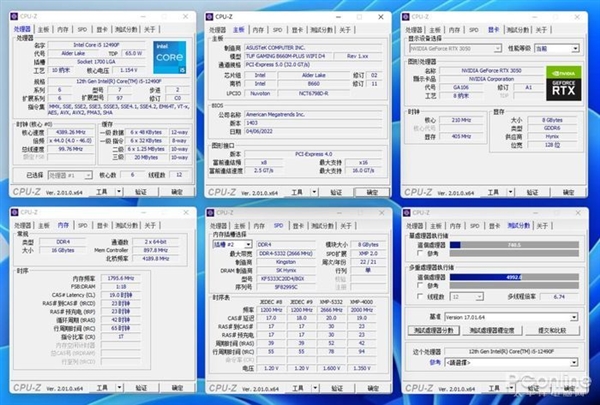Click the Kingston manufacturer value
The image size is (600, 405).
click(285, 262)
